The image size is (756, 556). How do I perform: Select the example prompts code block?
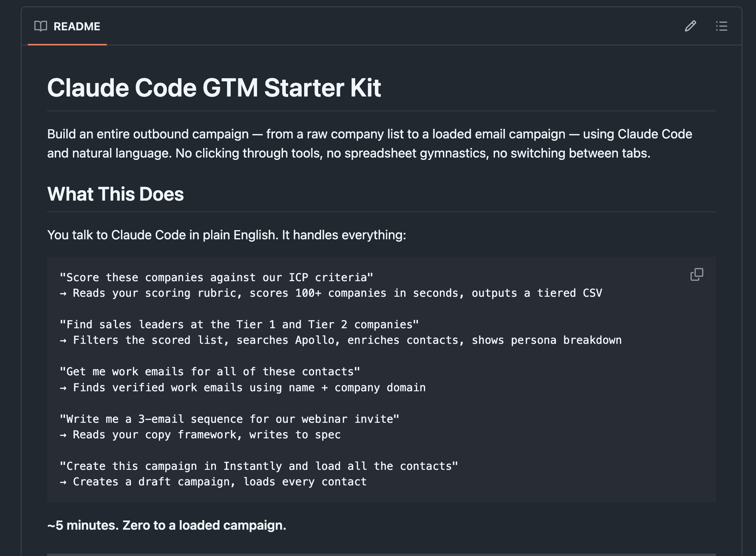[359, 379]
